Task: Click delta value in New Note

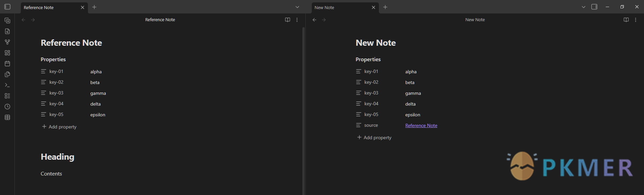Action: click(x=410, y=104)
